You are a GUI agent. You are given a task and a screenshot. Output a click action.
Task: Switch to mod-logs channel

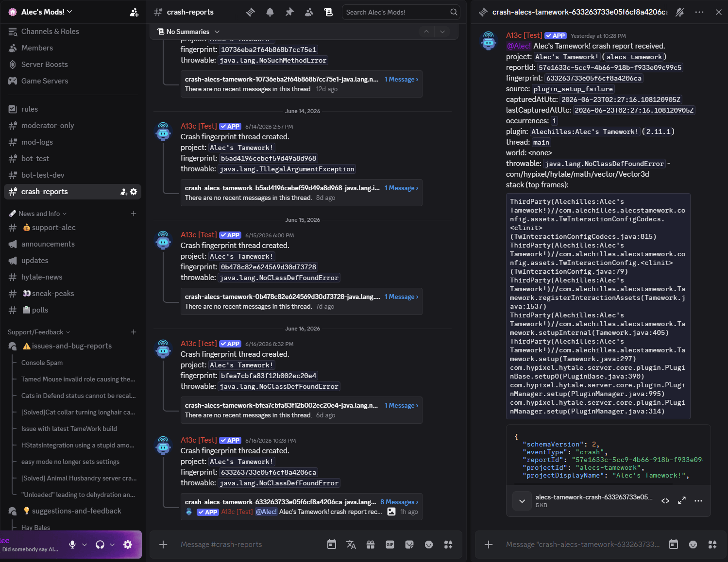(72, 142)
